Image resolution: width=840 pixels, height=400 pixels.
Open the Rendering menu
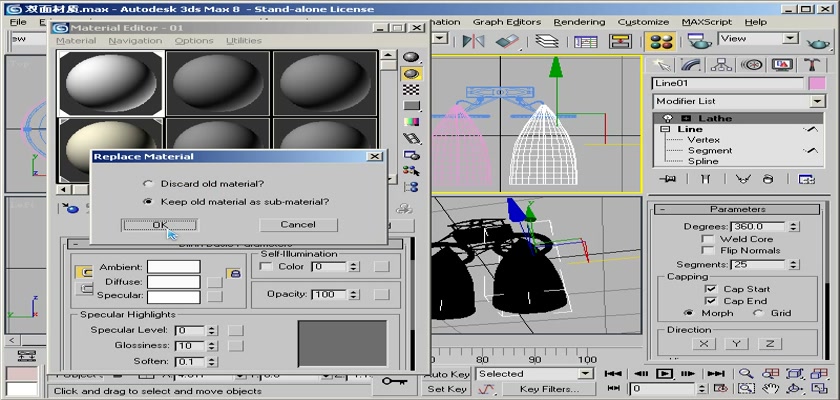[579, 22]
